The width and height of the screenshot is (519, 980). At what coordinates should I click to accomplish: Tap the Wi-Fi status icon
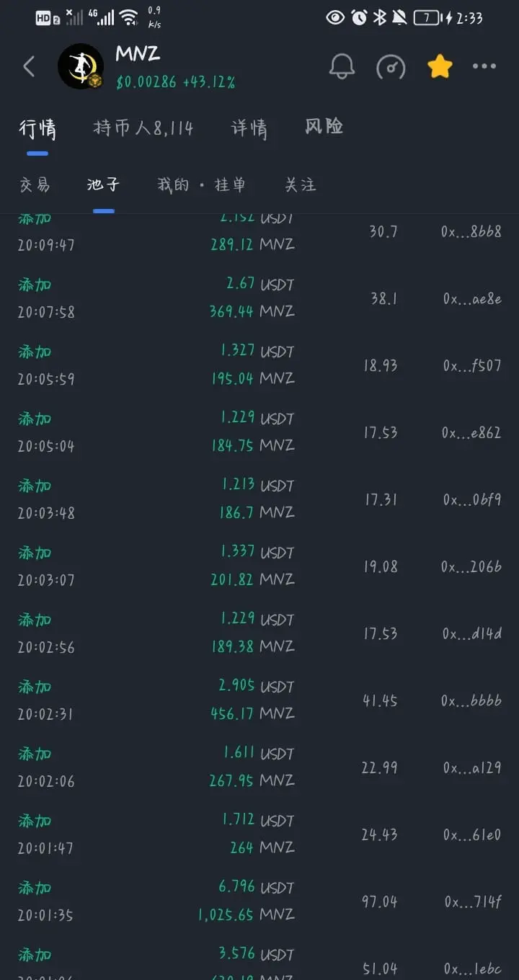pos(129,18)
